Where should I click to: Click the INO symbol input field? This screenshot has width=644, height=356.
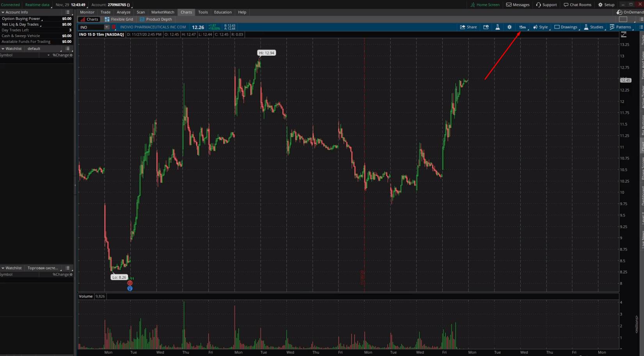coord(91,27)
